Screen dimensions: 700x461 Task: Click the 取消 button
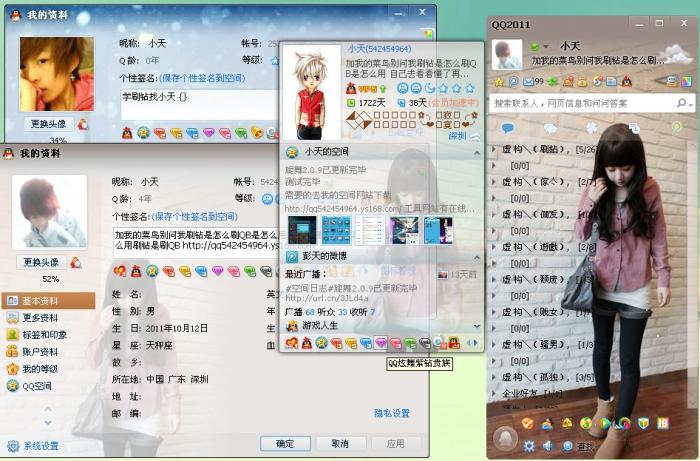point(341,443)
